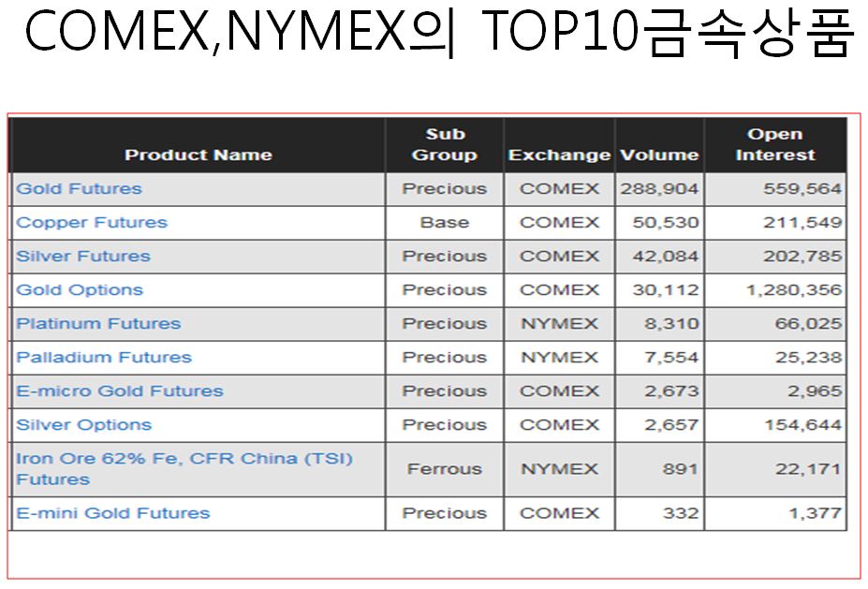Open the Gold Futures product link

(x=80, y=189)
